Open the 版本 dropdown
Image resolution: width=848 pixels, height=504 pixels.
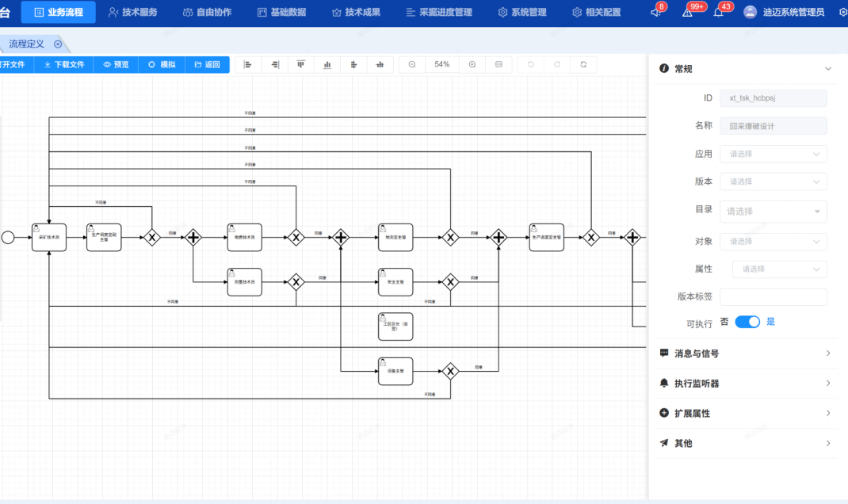coord(774,181)
